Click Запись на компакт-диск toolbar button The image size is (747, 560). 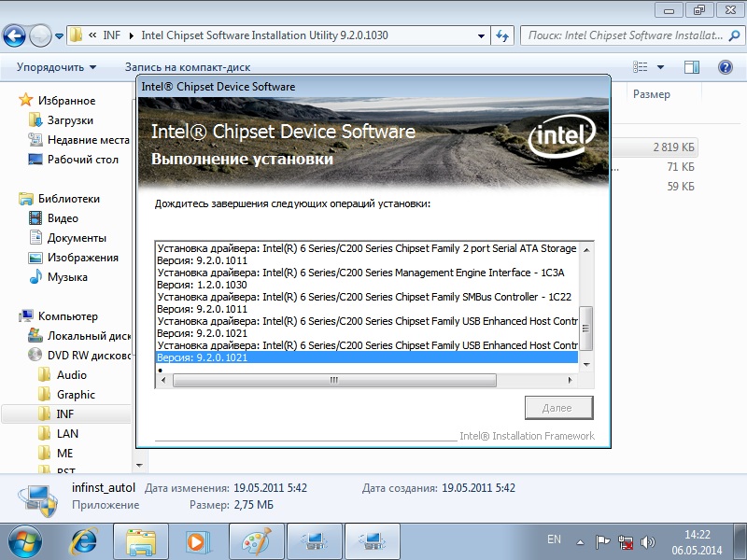click(188, 67)
